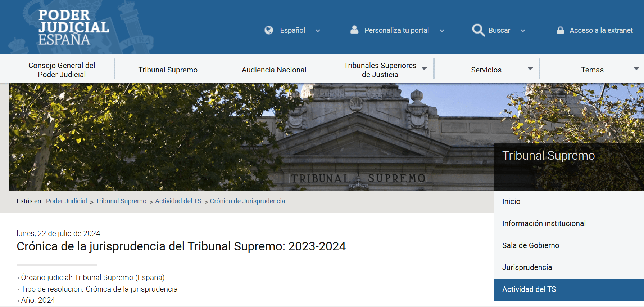Screen dimensions: 644x307
Task: Open Crónica de Jurisprudencia breadcrumb link
Action: (248, 201)
